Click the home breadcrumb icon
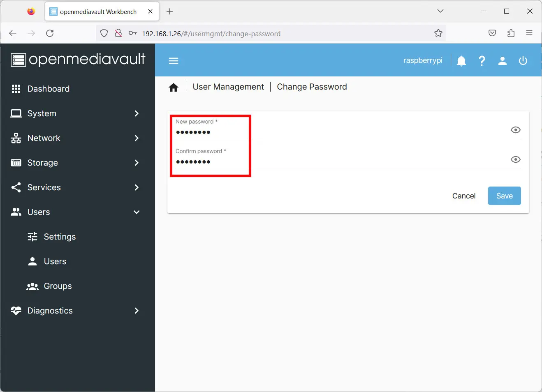This screenshot has height=392, width=542. tap(174, 87)
